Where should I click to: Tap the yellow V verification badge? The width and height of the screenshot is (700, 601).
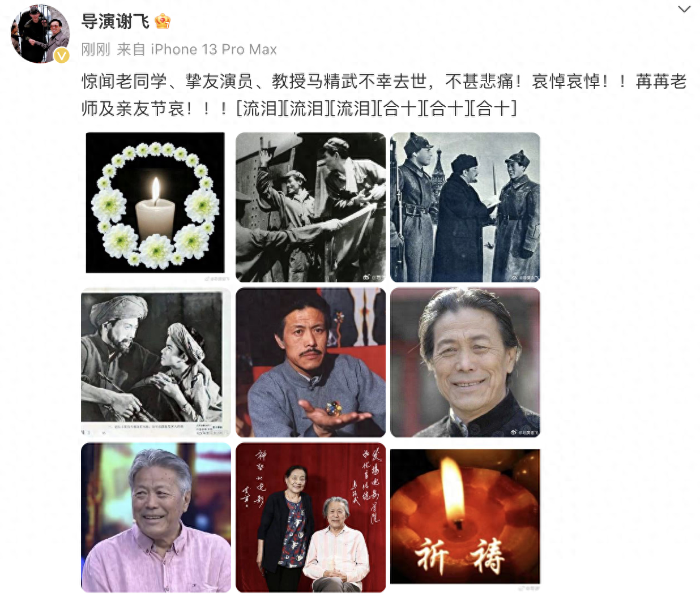61,55
